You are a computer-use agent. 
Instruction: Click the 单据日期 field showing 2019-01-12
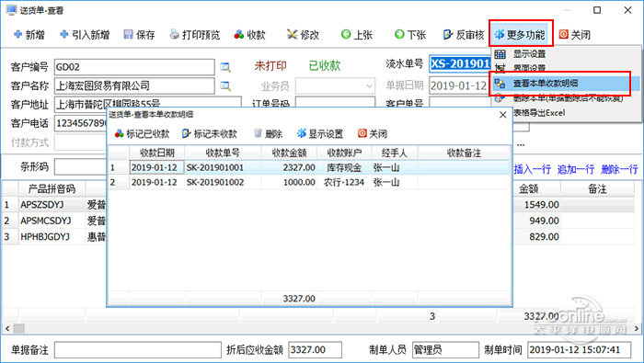[459, 85]
